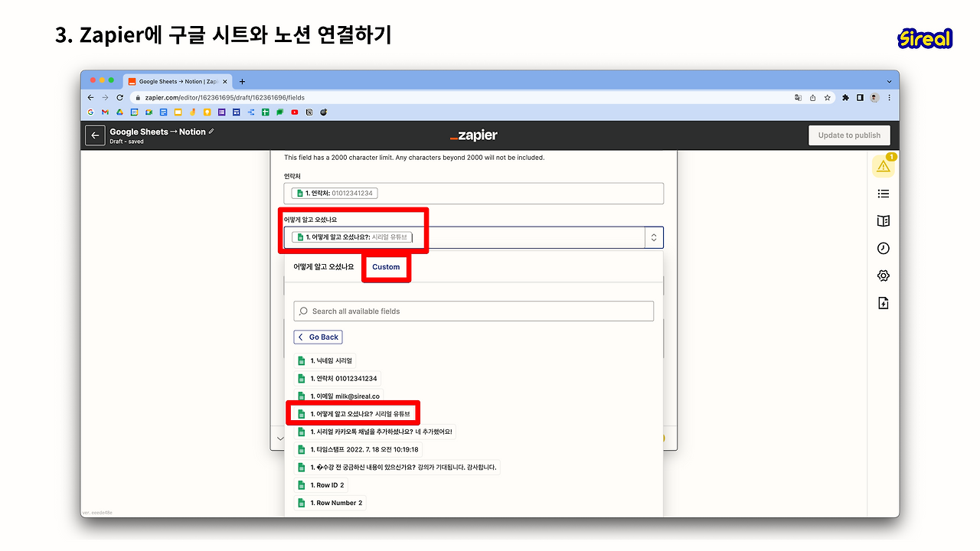980x551 pixels.
Task: Open the Chrome three-dot menu
Action: (889, 98)
